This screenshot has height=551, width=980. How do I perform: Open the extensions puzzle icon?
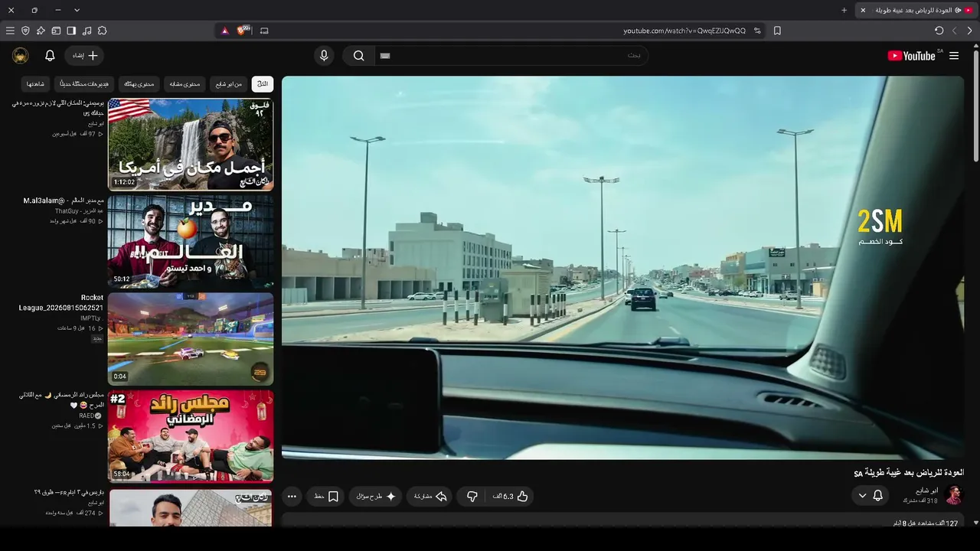tap(102, 31)
